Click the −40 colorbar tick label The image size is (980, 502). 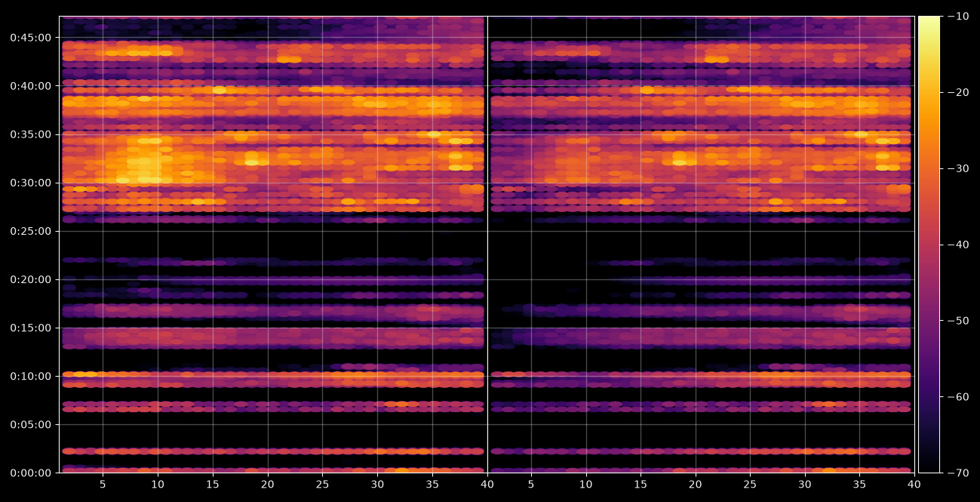[x=958, y=245]
